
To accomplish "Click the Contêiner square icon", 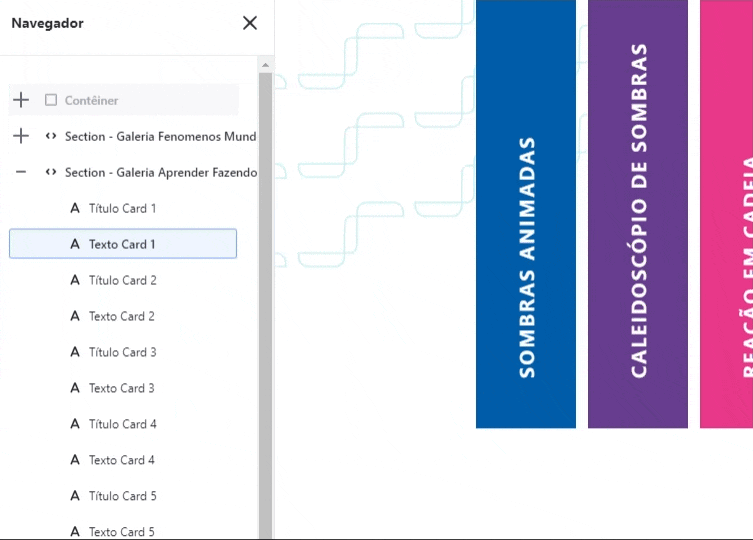I will [51, 100].
